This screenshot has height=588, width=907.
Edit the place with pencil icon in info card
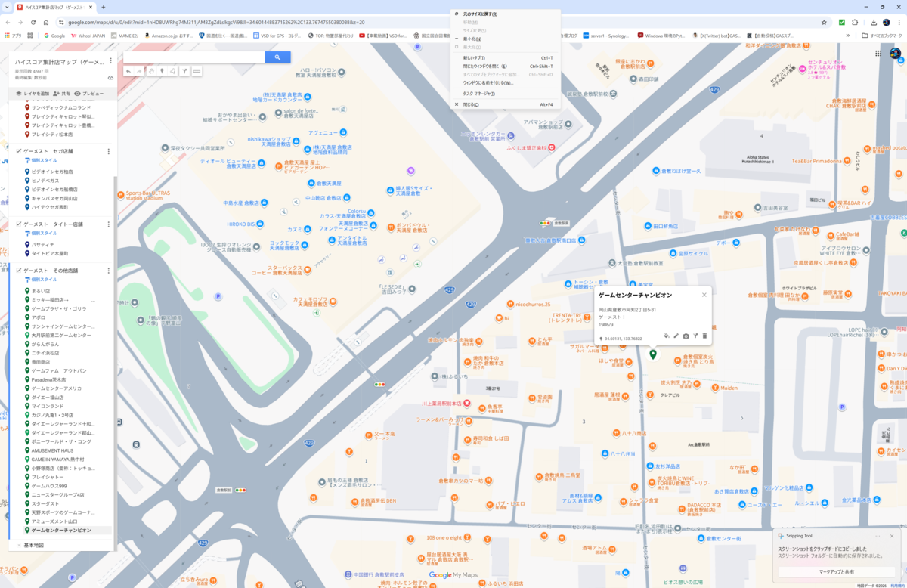(x=676, y=336)
